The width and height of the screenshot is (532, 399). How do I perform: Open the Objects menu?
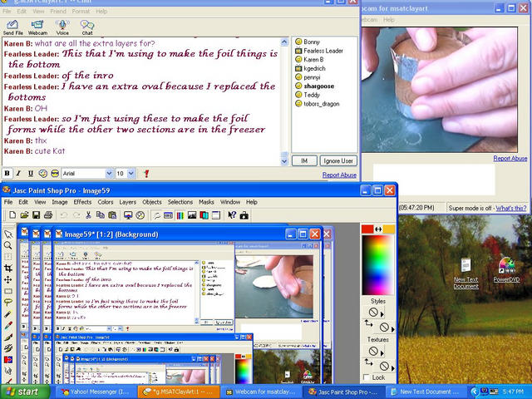152,202
